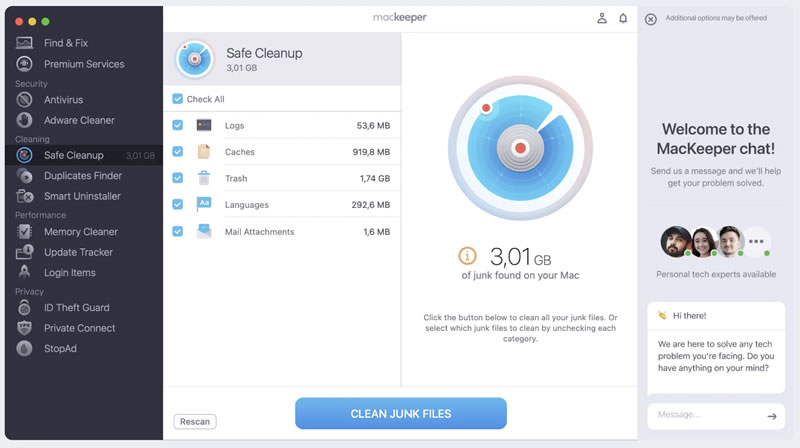Uncheck the Trash checkbox

pyautogui.click(x=178, y=178)
